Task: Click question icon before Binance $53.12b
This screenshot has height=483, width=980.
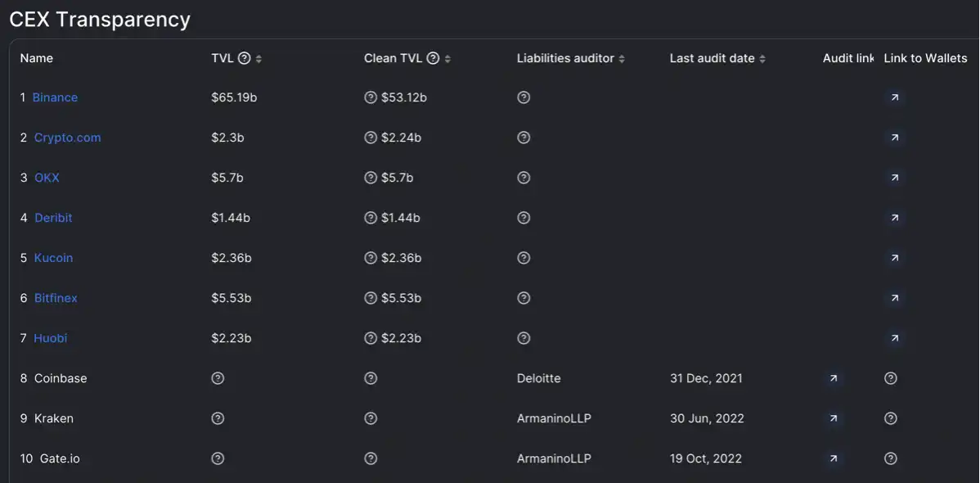Action: pyautogui.click(x=371, y=97)
